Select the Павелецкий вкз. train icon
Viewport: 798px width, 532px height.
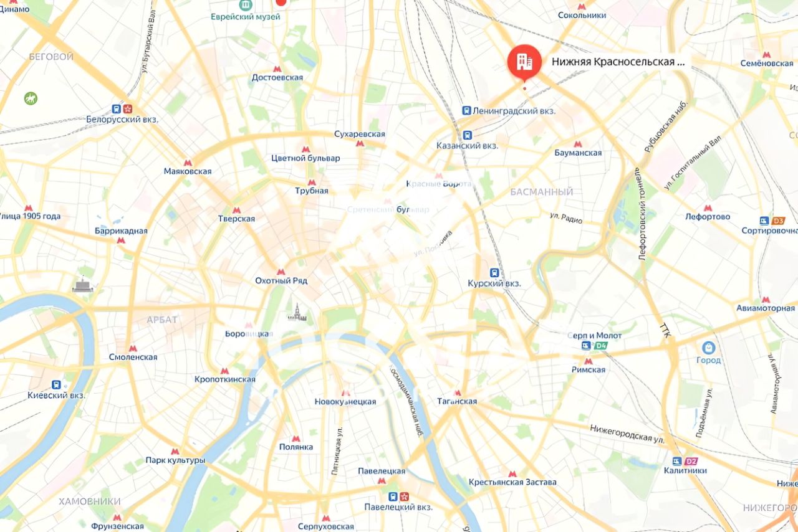pyautogui.click(x=393, y=496)
